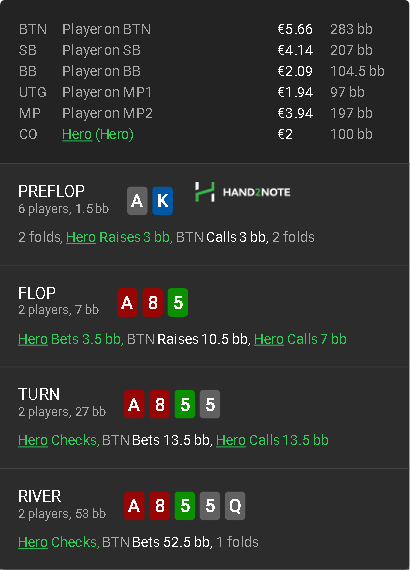Select the Player on BTN row

[202, 29]
